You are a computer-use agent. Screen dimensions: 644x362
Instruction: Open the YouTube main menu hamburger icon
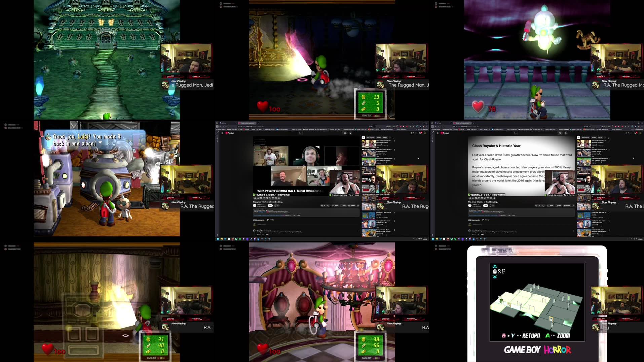tap(222, 133)
